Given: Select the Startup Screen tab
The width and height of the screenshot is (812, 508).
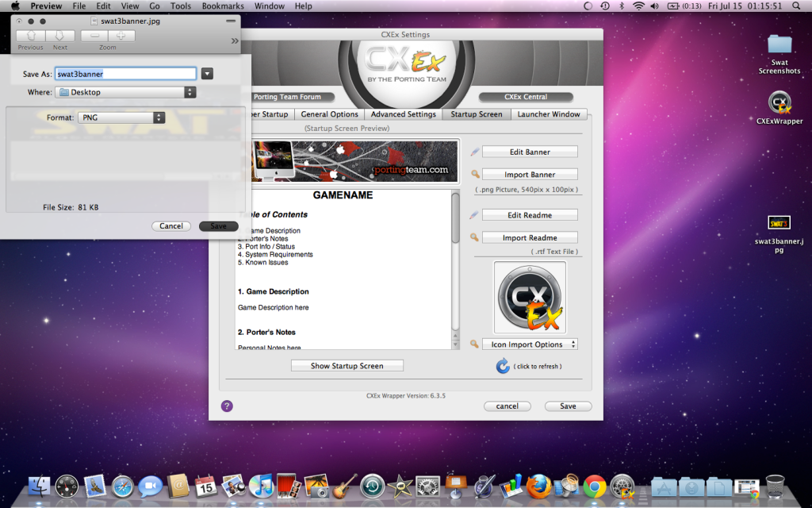Looking at the screenshot, I should click(477, 114).
